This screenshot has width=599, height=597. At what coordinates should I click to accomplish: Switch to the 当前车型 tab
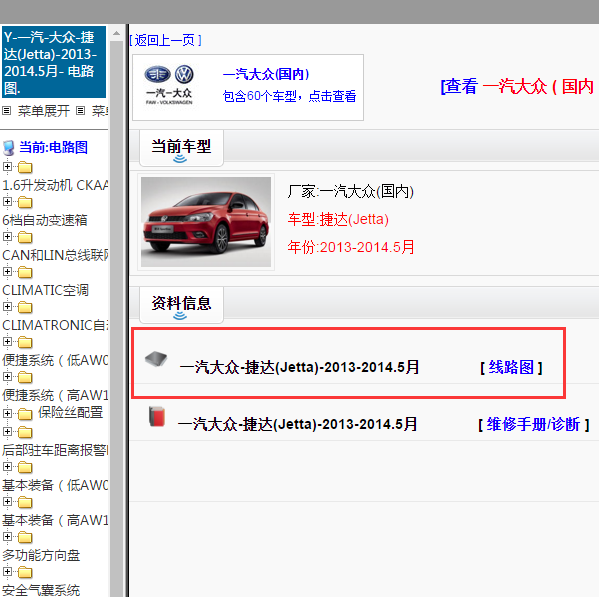click(181, 148)
